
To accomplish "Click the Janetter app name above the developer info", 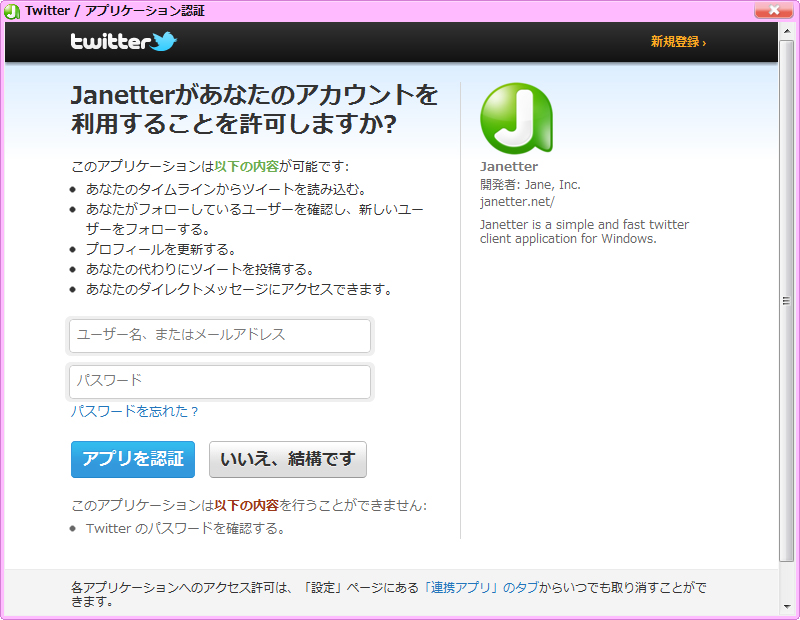I will tap(508, 166).
